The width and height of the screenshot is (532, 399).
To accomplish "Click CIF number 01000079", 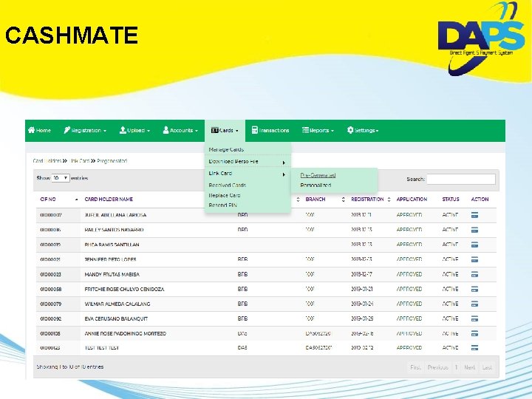I will (x=50, y=304).
